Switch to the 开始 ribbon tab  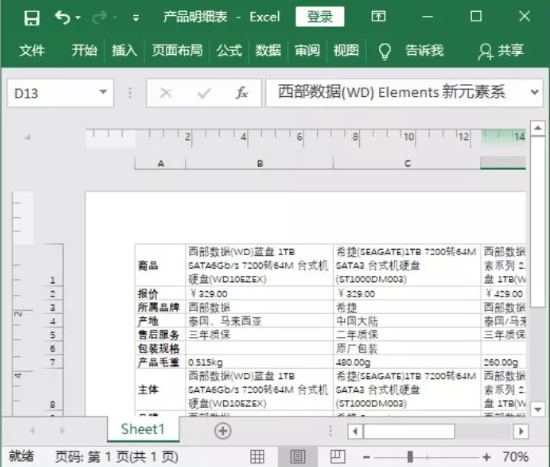(85, 51)
